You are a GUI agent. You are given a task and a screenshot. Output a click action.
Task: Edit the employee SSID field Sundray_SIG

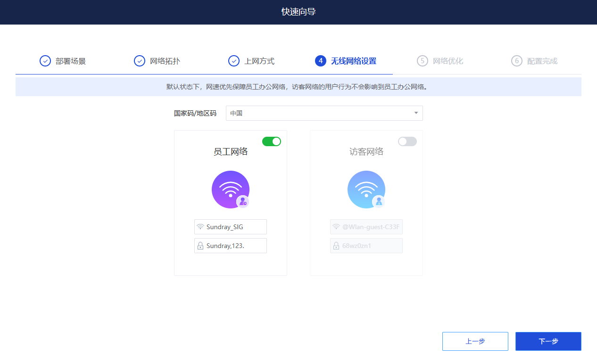pyautogui.click(x=231, y=227)
